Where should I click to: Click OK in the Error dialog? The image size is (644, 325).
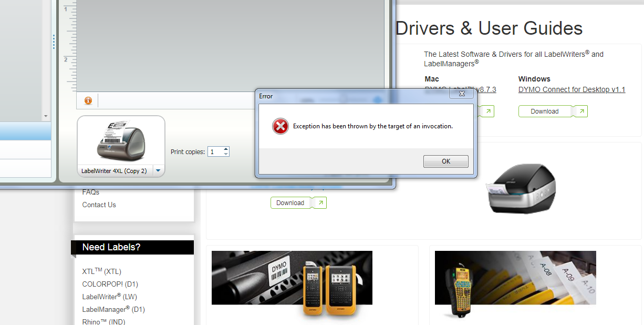[x=445, y=161]
